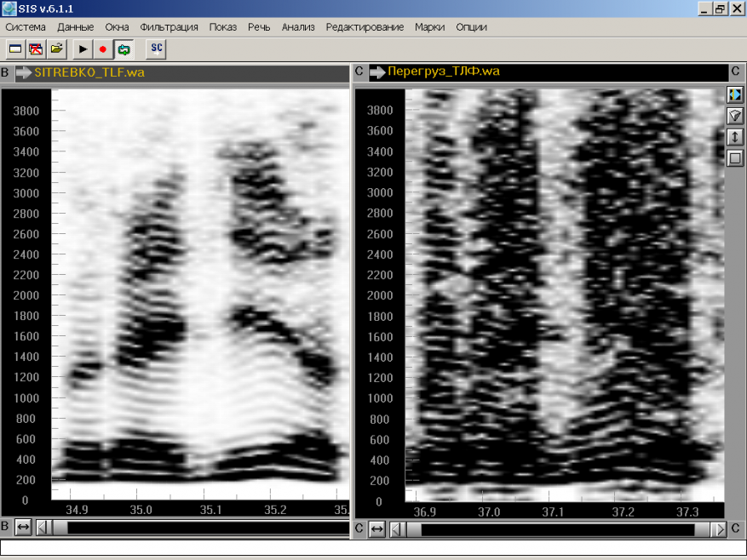This screenshot has height=560, width=747.
Task: Open the Марки dropdown menu
Action: [429, 27]
